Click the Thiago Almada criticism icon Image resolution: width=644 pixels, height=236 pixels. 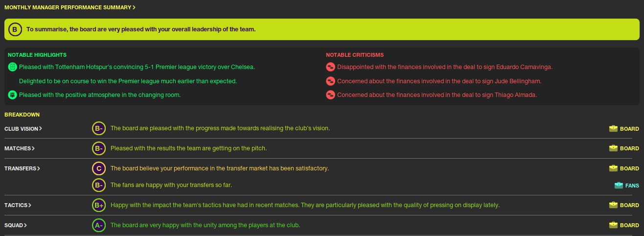click(330, 95)
